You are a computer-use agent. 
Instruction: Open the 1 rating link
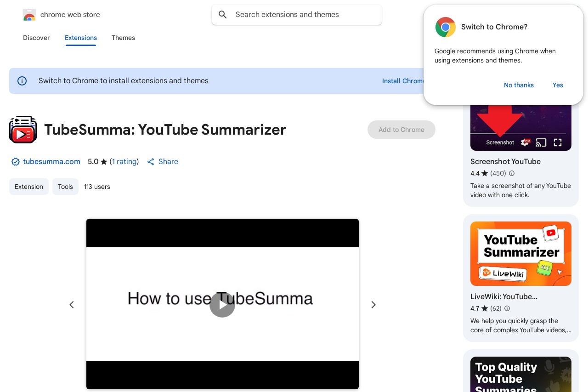coord(124,162)
